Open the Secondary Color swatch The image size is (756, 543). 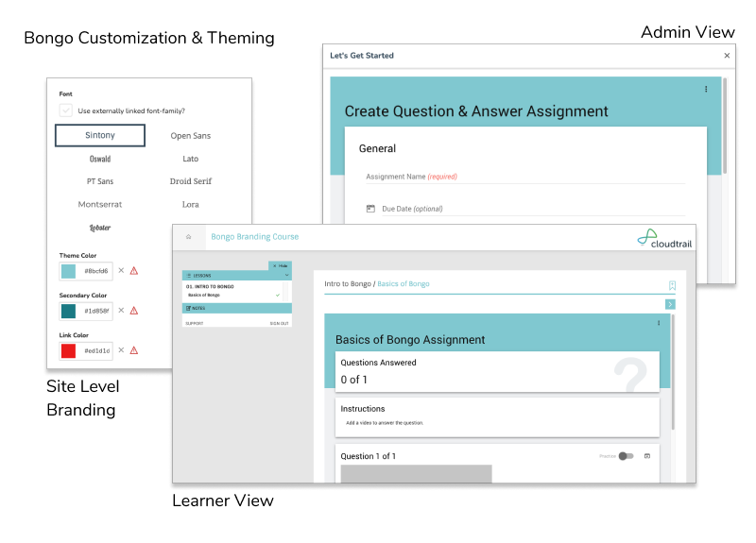(68, 312)
